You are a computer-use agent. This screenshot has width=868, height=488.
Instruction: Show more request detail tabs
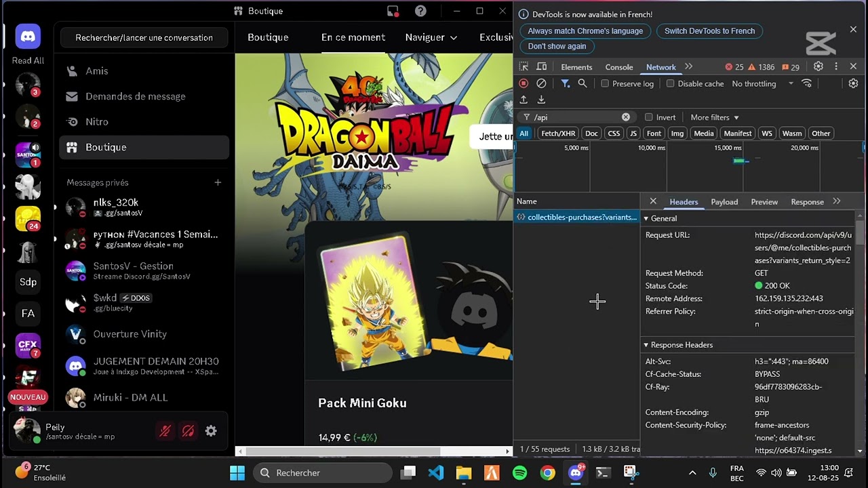click(x=837, y=201)
